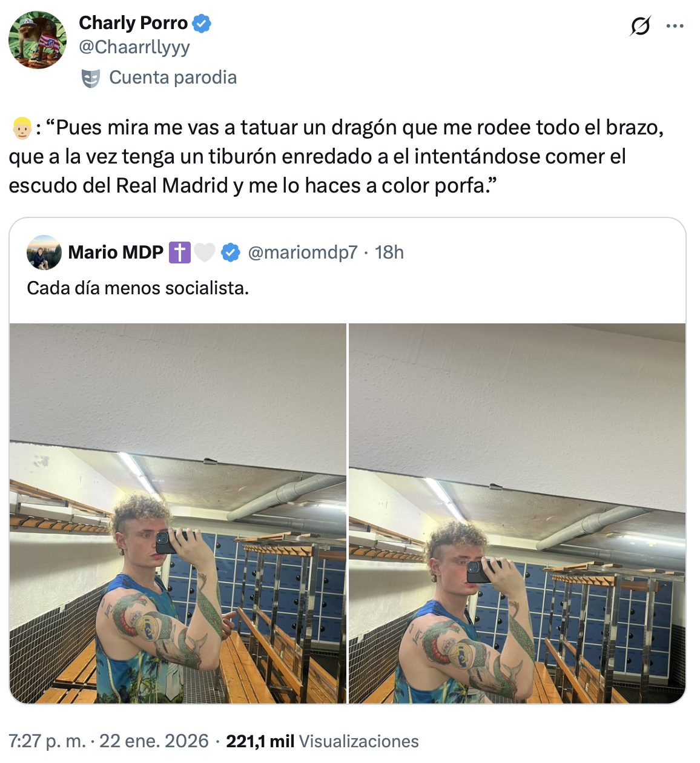Image resolution: width=700 pixels, height=763 pixels.
Task: Click the white heart emoji by Mario MDP
Action: pos(205,252)
